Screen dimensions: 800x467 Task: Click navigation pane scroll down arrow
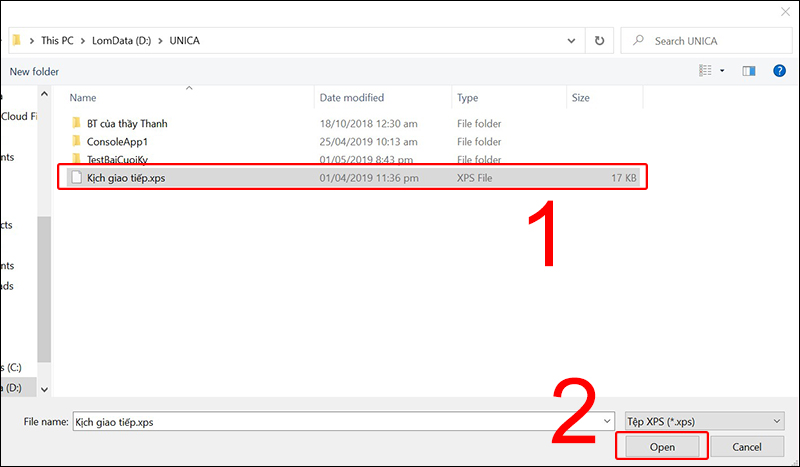(44, 389)
